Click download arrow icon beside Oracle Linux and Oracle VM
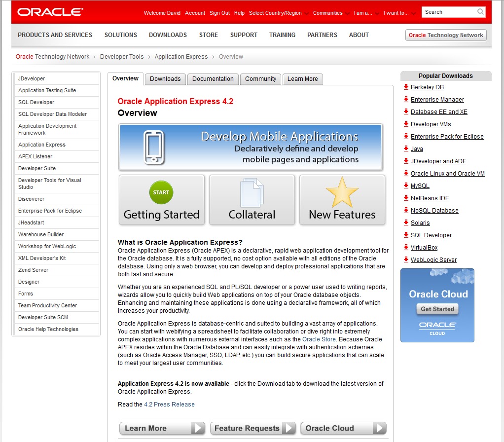The image size is (504, 442). (x=406, y=173)
